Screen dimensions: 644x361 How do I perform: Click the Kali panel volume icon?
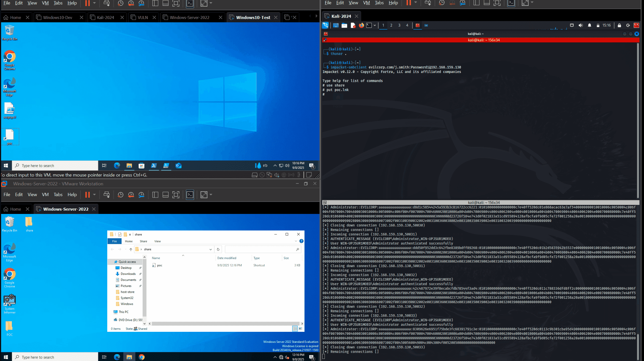(581, 25)
